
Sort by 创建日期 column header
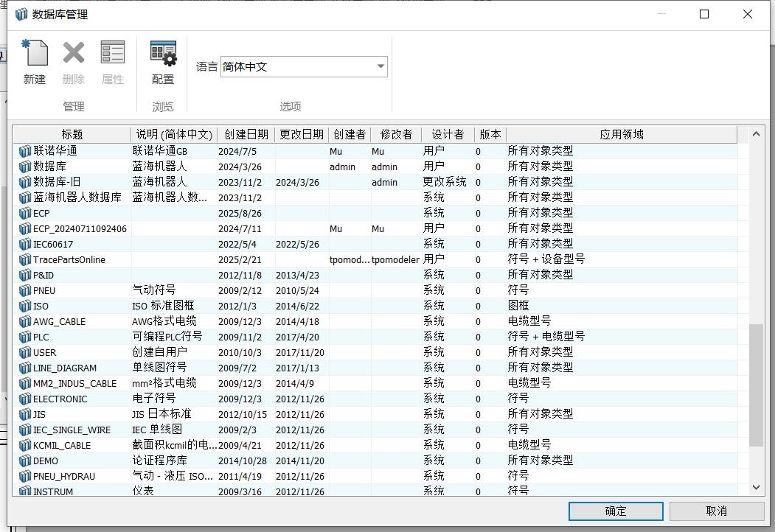coord(246,134)
